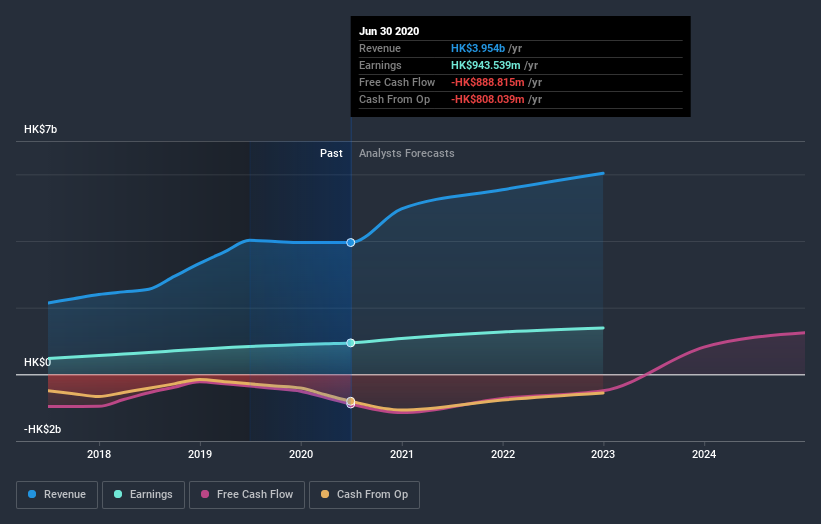Viewport: 821px width, 524px height.
Task: Click the -HK$888.815m free cash flow value
Action: point(487,82)
